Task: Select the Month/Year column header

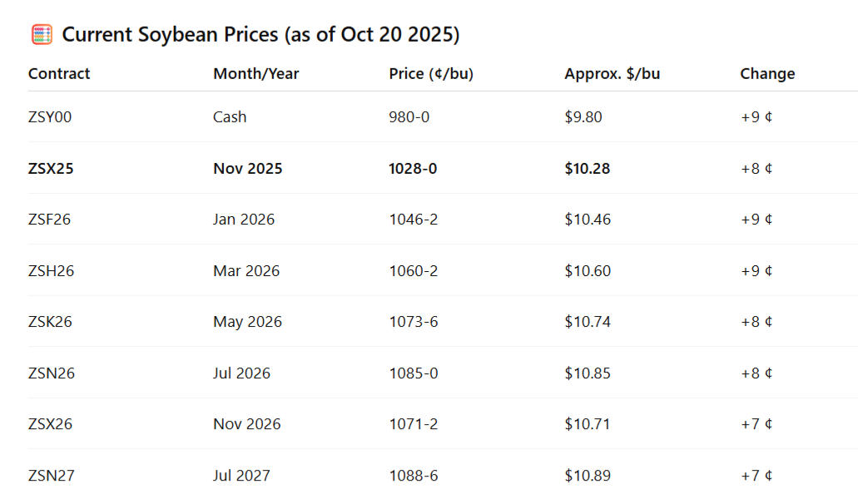Action: (x=255, y=73)
